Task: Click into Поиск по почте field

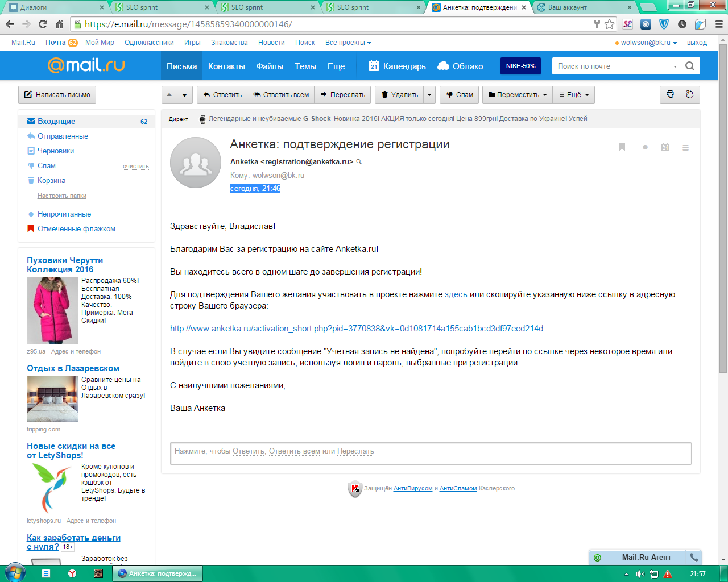Action: (611, 66)
